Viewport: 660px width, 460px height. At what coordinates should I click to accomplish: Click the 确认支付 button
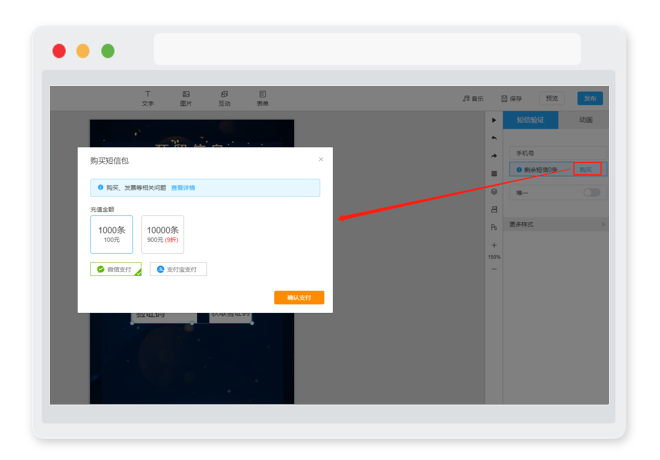click(299, 298)
